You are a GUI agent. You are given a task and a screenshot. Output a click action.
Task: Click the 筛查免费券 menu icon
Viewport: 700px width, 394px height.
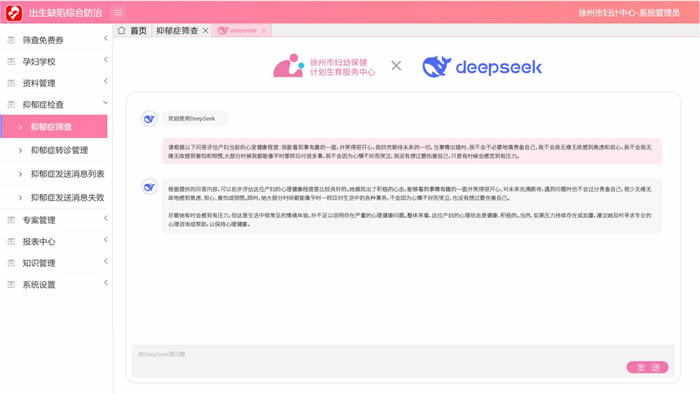12,40
